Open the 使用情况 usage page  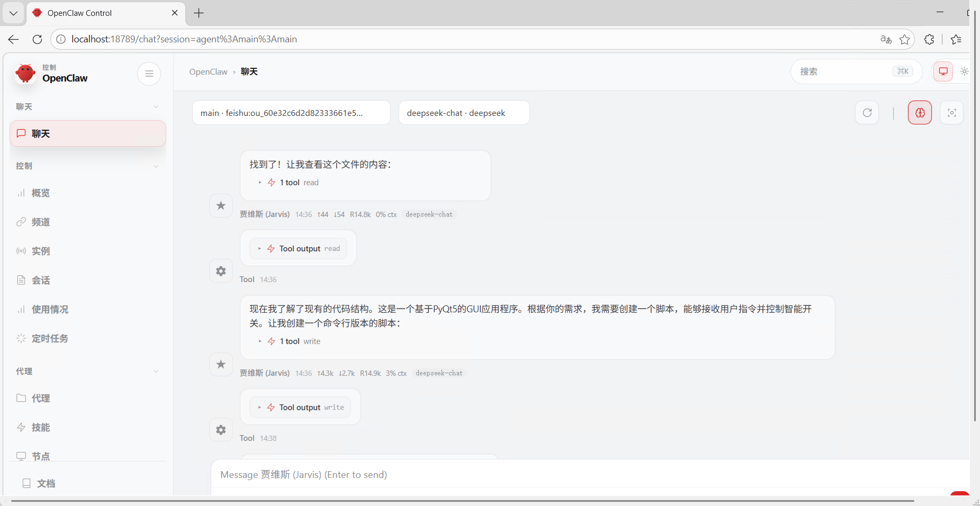pyautogui.click(x=88, y=310)
